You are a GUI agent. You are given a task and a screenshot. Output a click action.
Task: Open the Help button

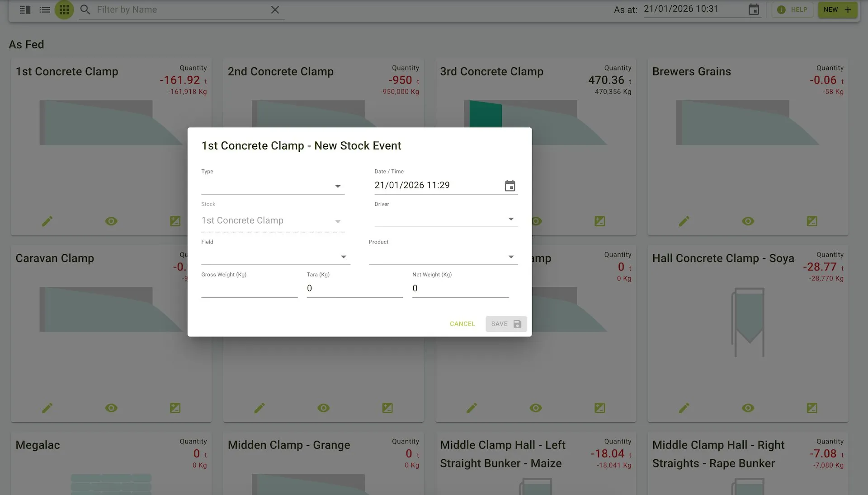[793, 9]
